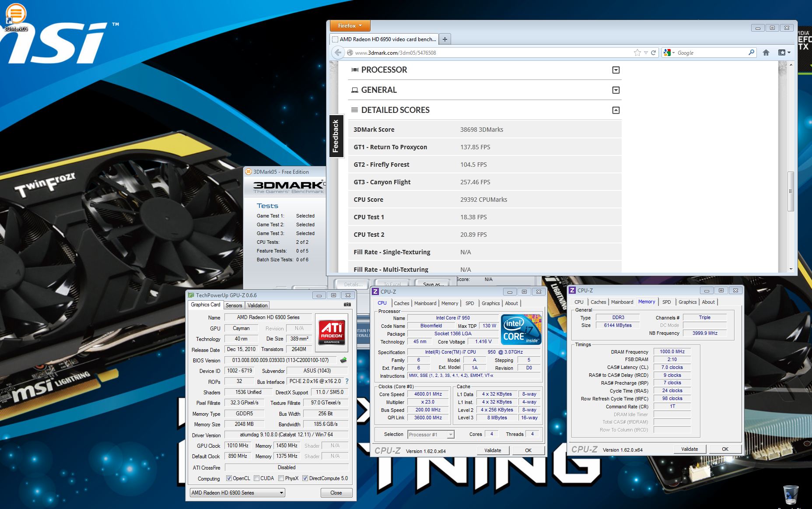Click the Bus Interface question mark in GPU-Z

point(347,381)
